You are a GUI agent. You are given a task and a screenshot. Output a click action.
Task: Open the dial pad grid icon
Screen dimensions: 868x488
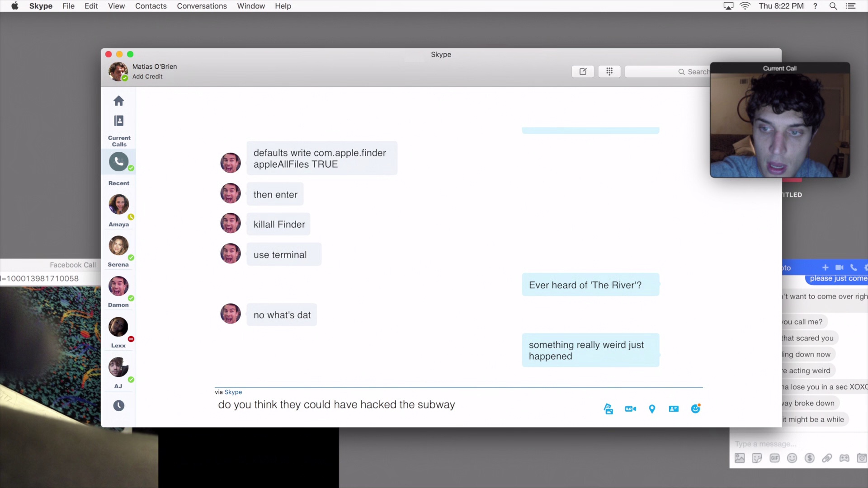pos(609,71)
